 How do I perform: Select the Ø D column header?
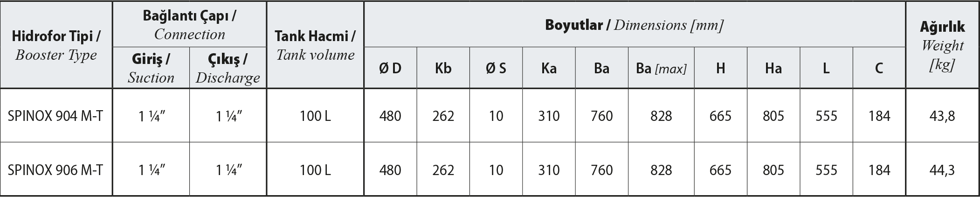[x=390, y=68]
